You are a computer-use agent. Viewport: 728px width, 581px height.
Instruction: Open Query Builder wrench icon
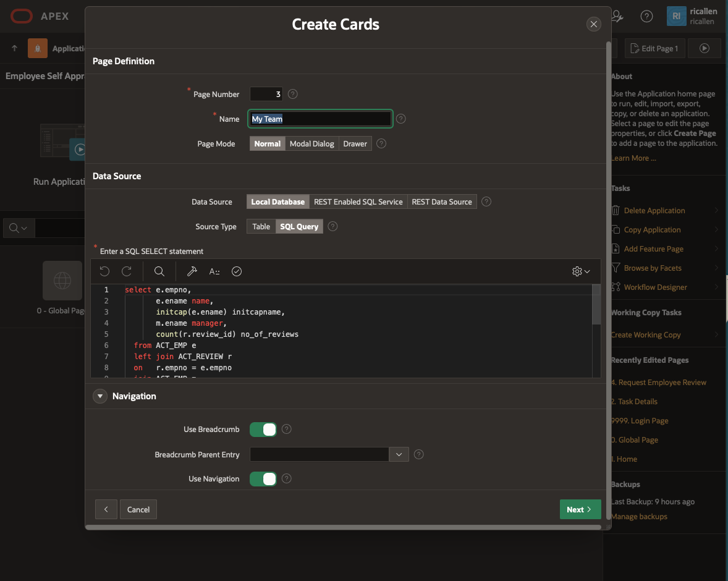192,271
